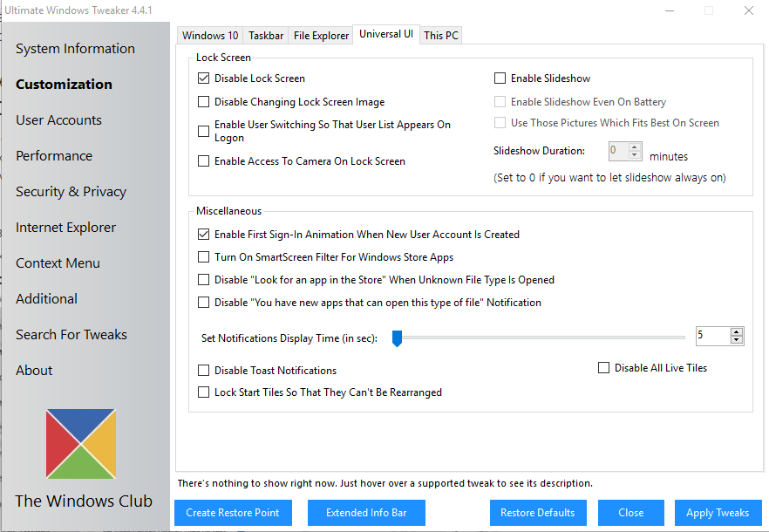The height and width of the screenshot is (532, 769).
Task: Open Security & Privacy section
Action: click(x=71, y=192)
